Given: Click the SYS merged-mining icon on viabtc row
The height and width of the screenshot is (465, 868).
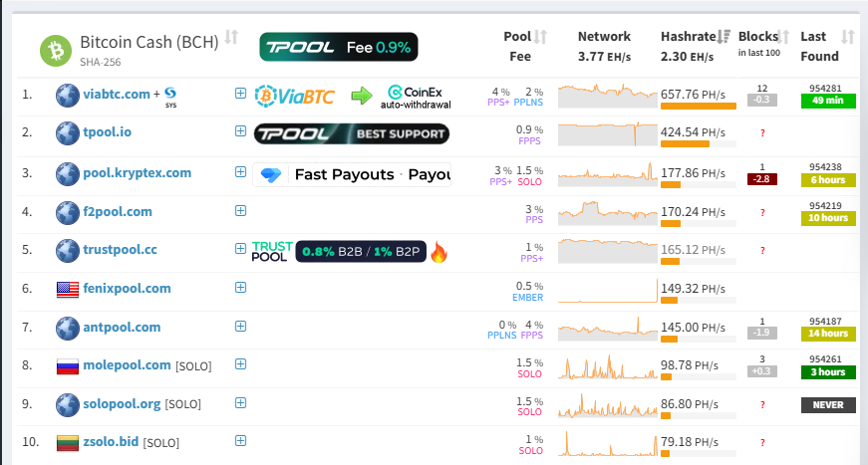Looking at the screenshot, I should tap(170, 97).
